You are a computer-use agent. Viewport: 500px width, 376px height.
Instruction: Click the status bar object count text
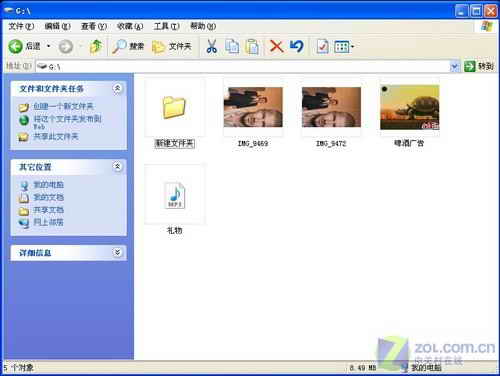pyautogui.click(x=19, y=368)
